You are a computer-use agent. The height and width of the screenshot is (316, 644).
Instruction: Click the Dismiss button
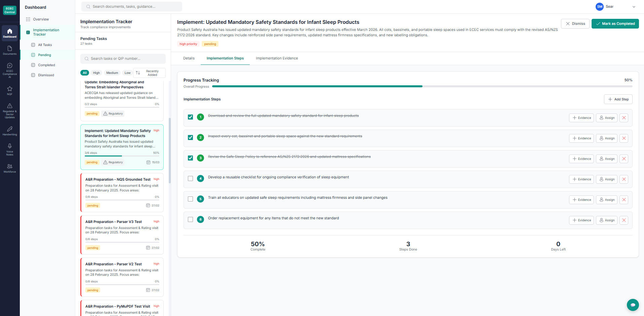(x=575, y=24)
